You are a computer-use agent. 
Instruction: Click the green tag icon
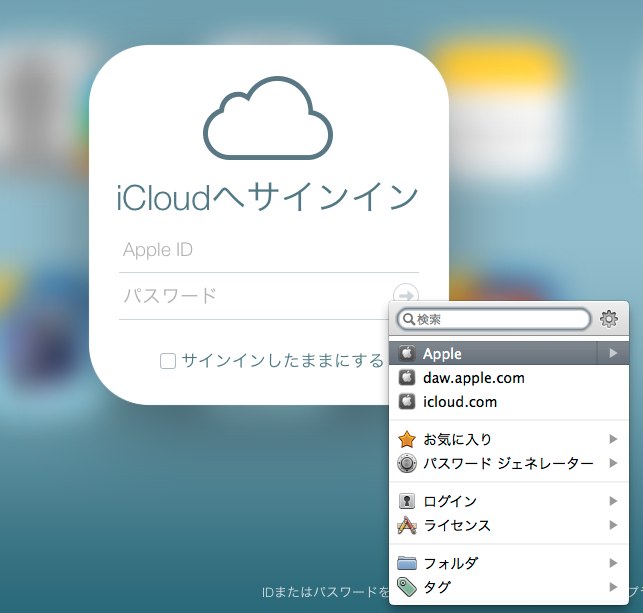(x=407, y=587)
